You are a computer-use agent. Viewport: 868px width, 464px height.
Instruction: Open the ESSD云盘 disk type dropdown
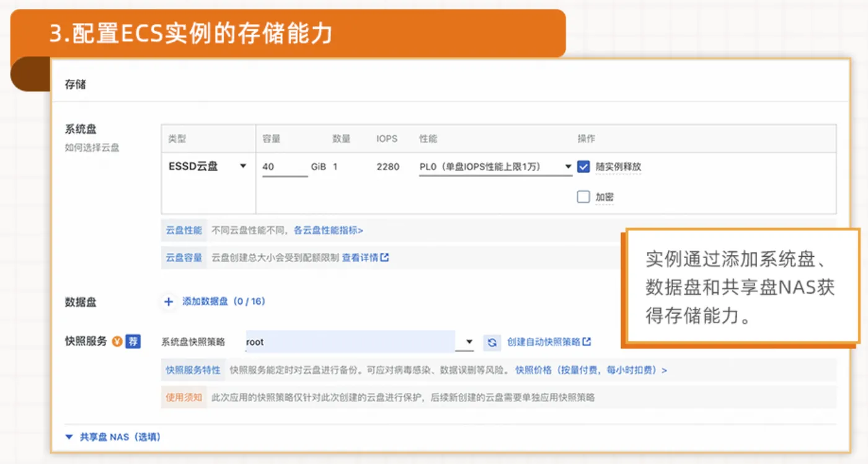tap(208, 166)
